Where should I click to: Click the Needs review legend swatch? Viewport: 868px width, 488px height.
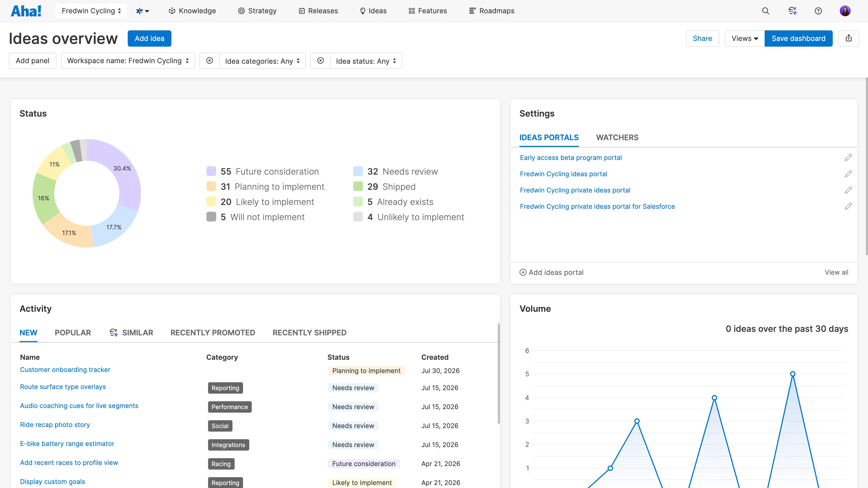358,171
